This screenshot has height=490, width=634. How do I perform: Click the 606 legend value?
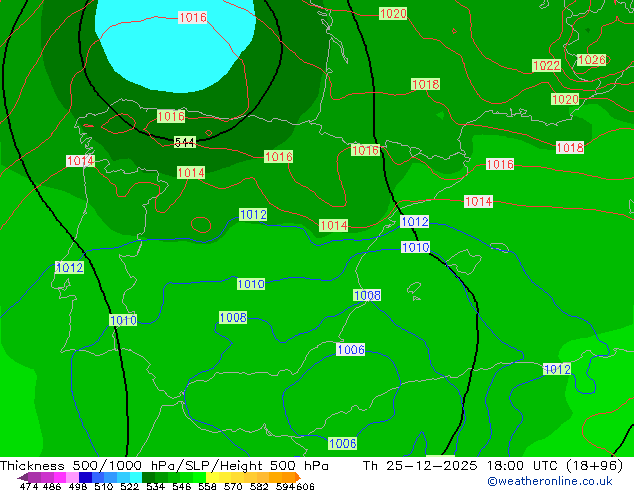coord(305,486)
